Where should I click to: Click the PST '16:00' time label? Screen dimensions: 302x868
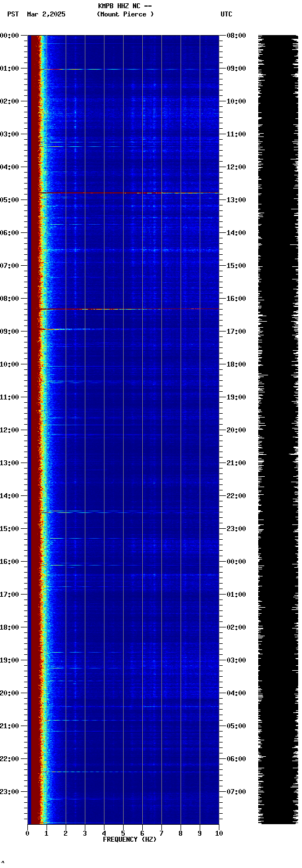(9, 562)
